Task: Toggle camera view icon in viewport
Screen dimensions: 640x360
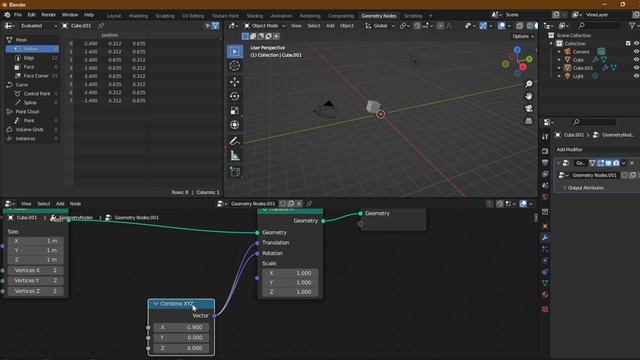Action: [529, 109]
